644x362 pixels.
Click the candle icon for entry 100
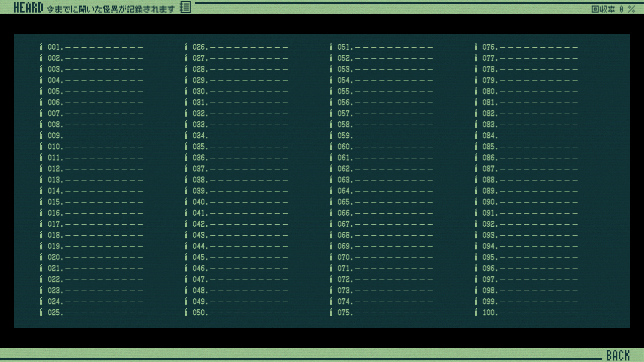tap(476, 313)
